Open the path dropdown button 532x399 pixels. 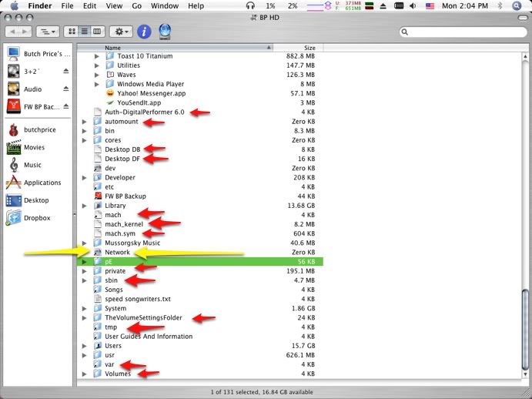(48, 32)
